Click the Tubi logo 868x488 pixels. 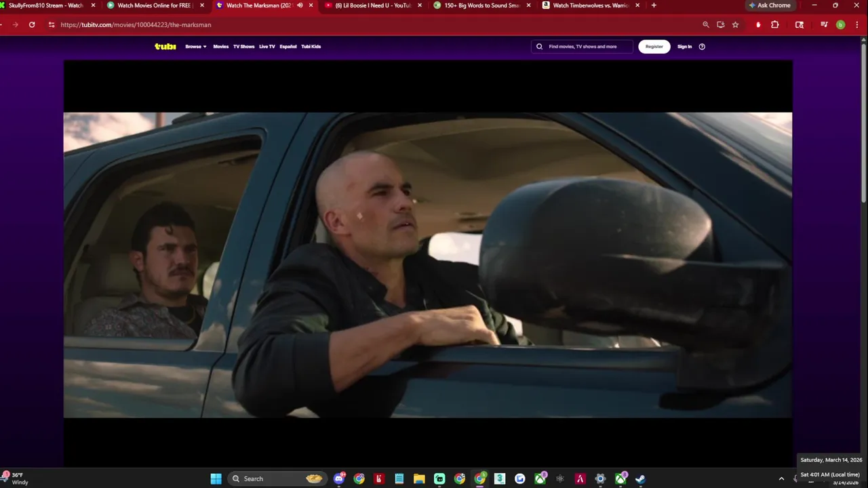click(x=165, y=47)
